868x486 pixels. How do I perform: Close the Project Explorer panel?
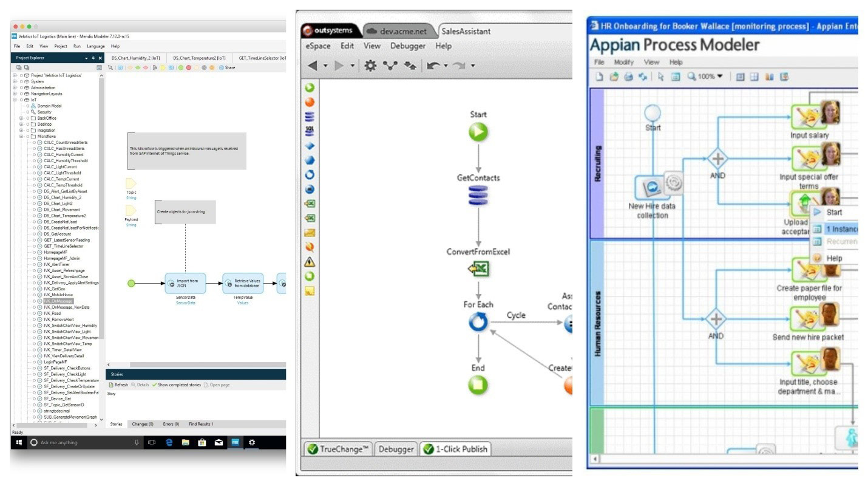[100, 58]
